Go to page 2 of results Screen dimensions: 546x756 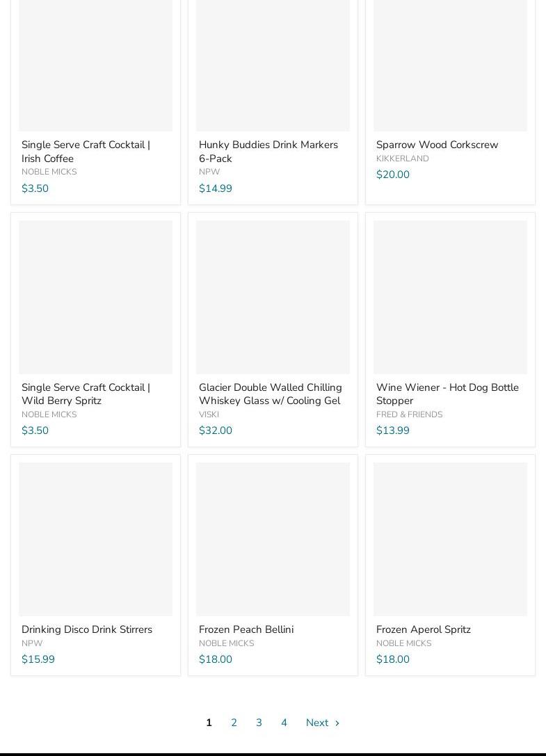click(x=234, y=723)
